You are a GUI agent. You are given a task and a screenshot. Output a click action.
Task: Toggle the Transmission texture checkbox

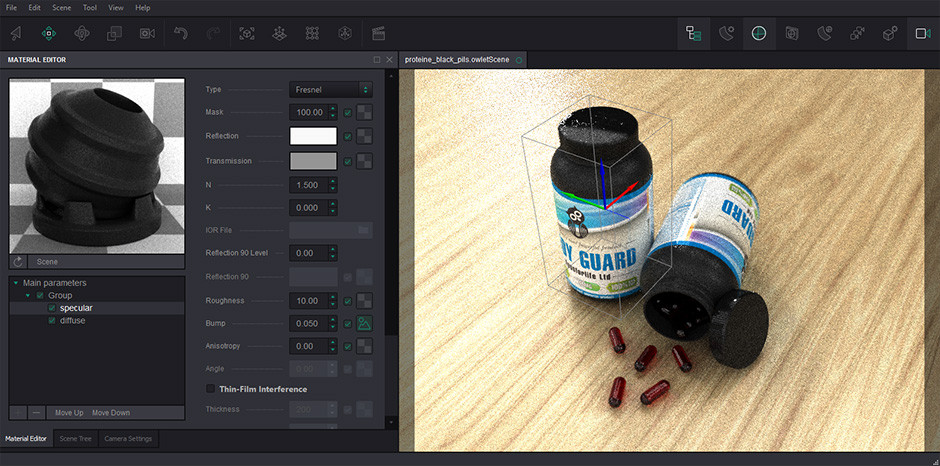tap(347, 161)
